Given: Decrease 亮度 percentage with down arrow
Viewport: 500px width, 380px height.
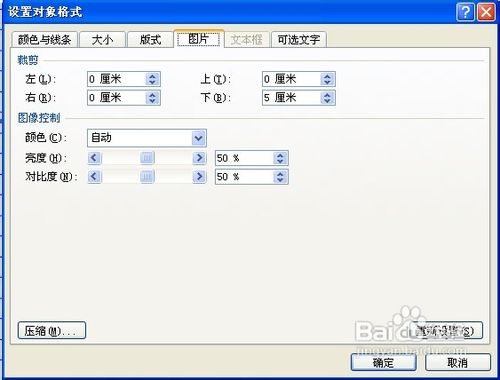Looking at the screenshot, I should [280, 161].
